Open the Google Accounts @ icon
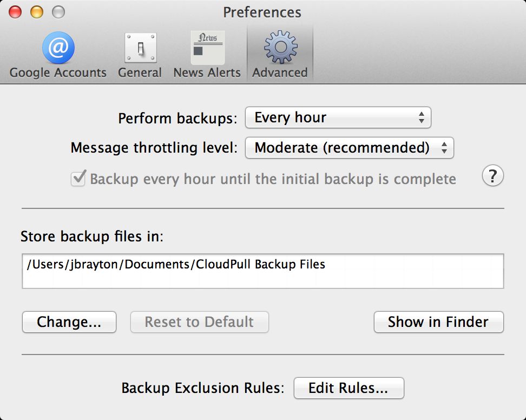The width and height of the screenshot is (526, 420). click(x=58, y=48)
